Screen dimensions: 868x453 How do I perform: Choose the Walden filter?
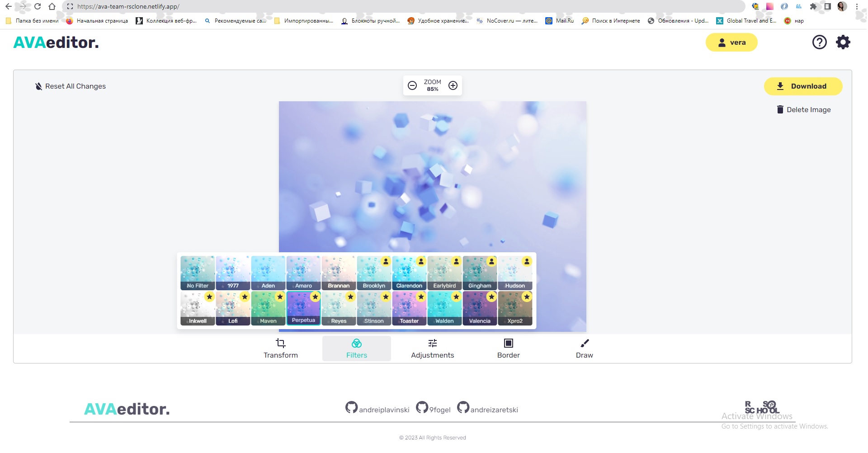pos(444,308)
